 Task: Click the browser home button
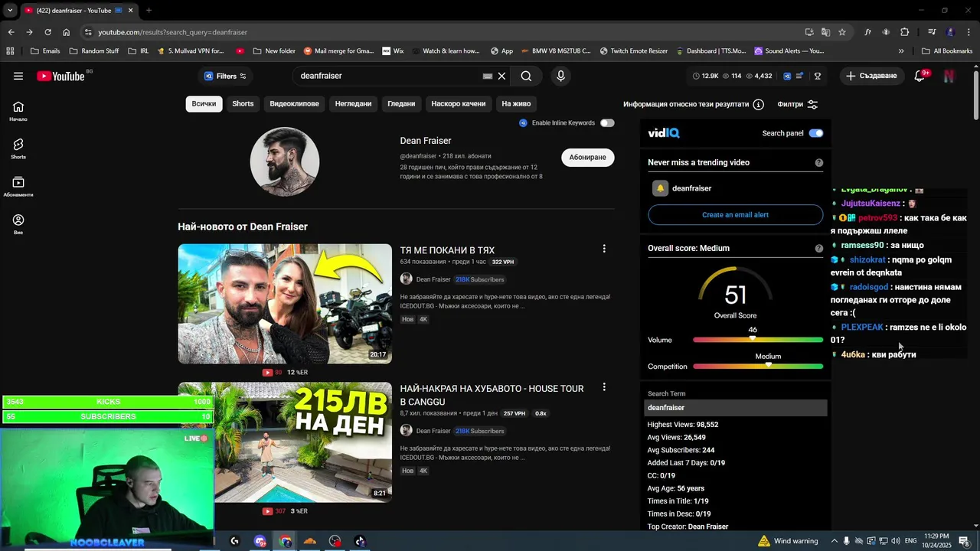point(67,32)
